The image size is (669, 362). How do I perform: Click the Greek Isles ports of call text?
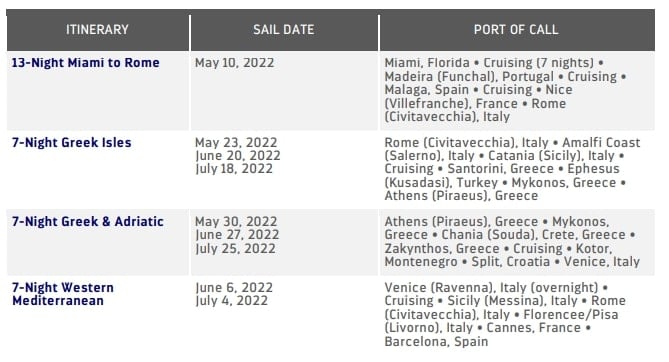click(x=512, y=169)
